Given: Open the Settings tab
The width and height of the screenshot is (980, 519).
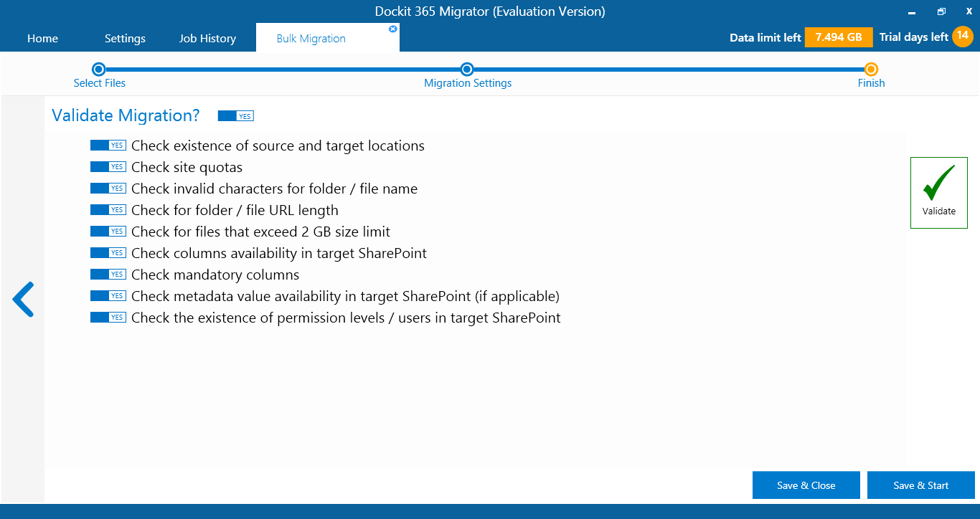Looking at the screenshot, I should pyautogui.click(x=125, y=39).
